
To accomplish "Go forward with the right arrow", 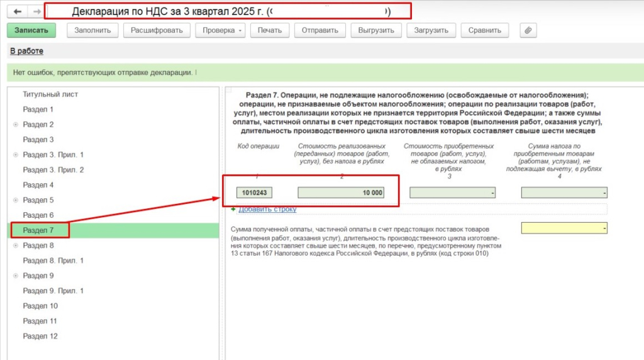I will (36, 11).
